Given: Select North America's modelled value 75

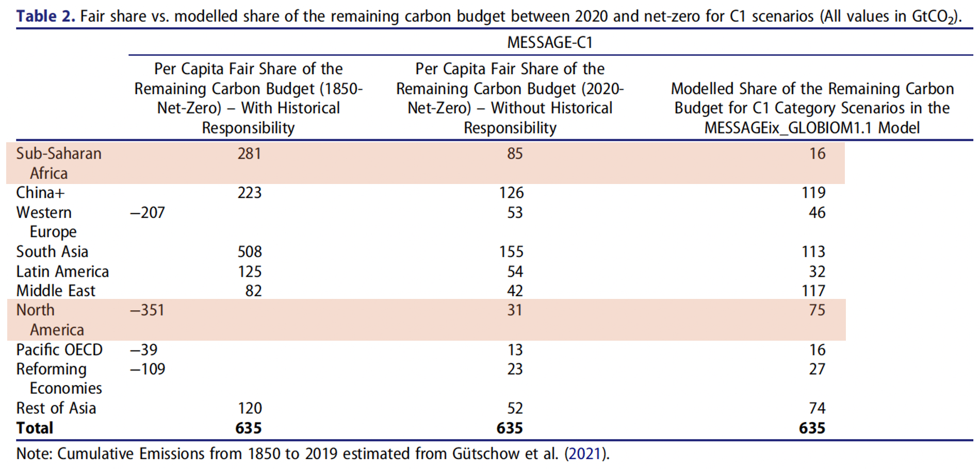Looking at the screenshot, I should 816,310.
